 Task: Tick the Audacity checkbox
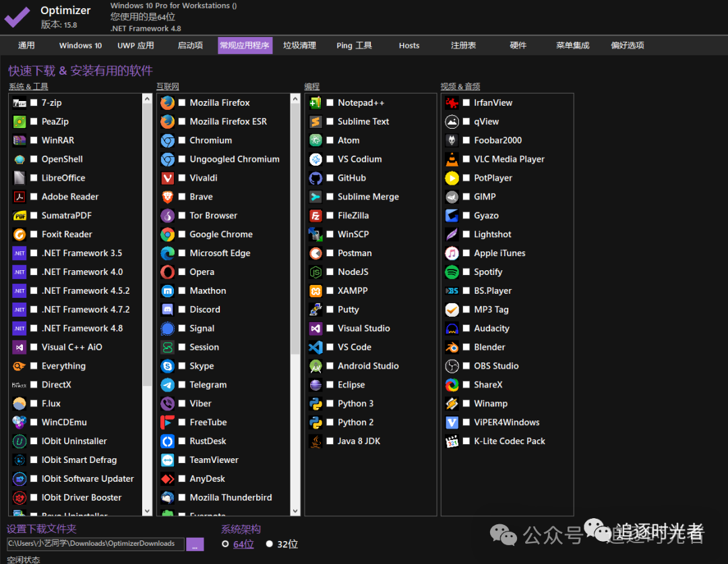pos(466,328)
